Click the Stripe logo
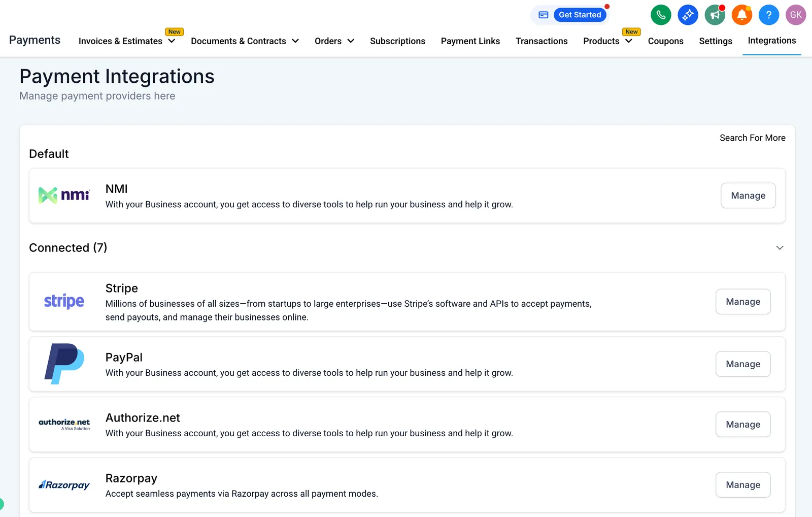The height and width of the screenshot is (517, 812). pyautogui.click(x=64, y=301)
